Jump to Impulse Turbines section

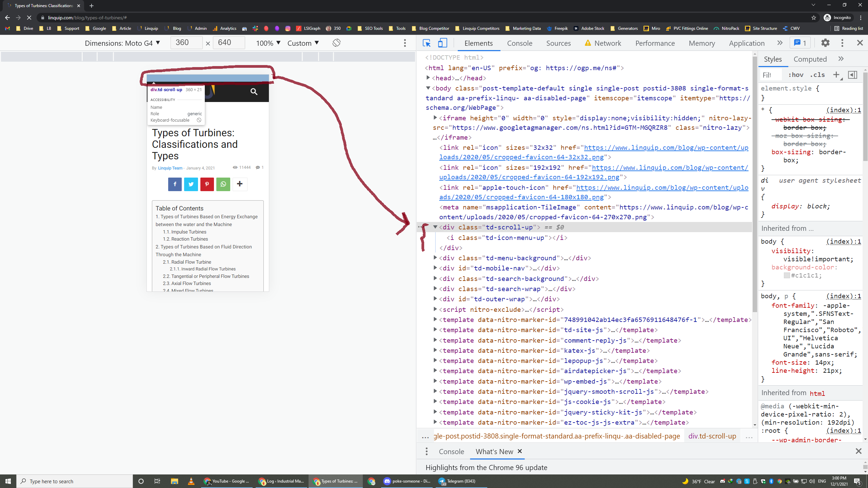(x=189, y=232)
